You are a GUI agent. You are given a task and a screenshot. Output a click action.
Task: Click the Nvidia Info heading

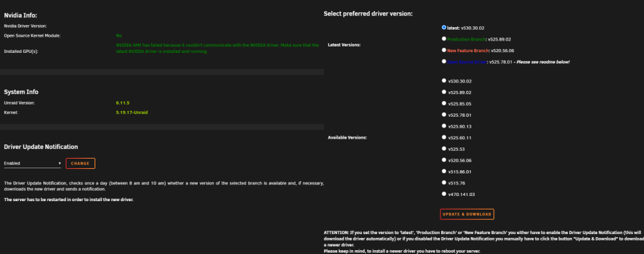[x=21, y=15]
